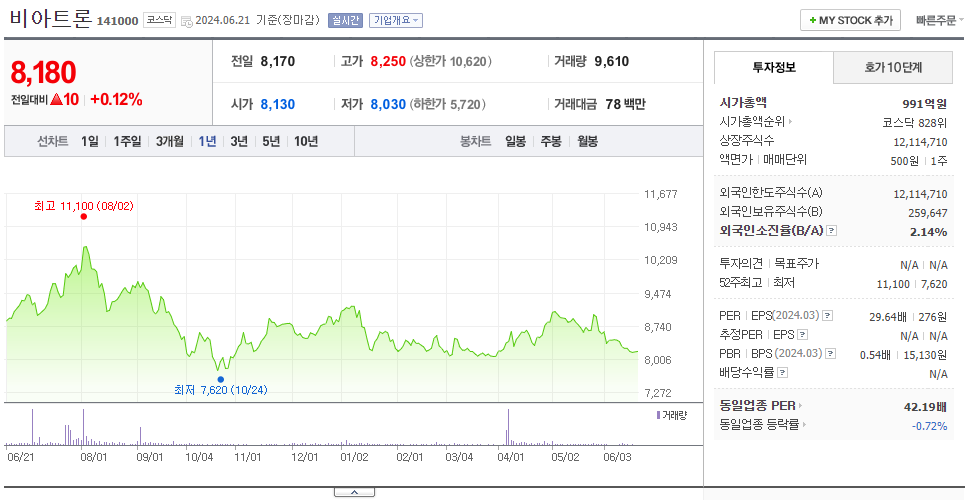This screenshot has width=968, height=500.
Task: Select the 10년 line chart period
Action: click(306, 141)
